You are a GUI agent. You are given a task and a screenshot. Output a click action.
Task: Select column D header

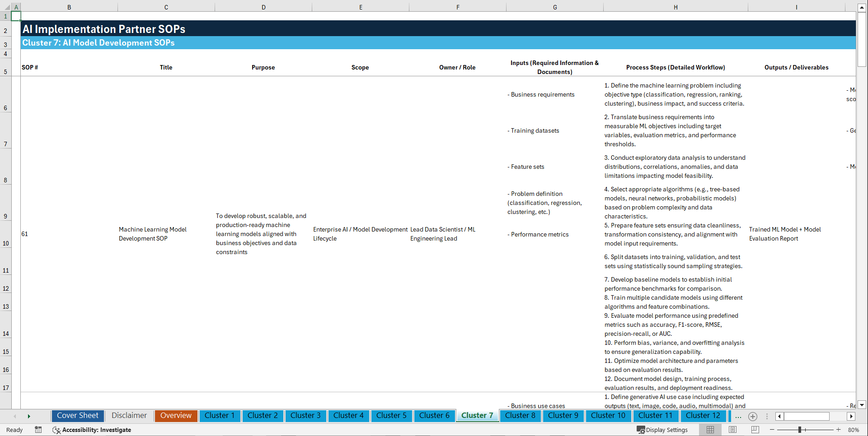coord(263,7)
